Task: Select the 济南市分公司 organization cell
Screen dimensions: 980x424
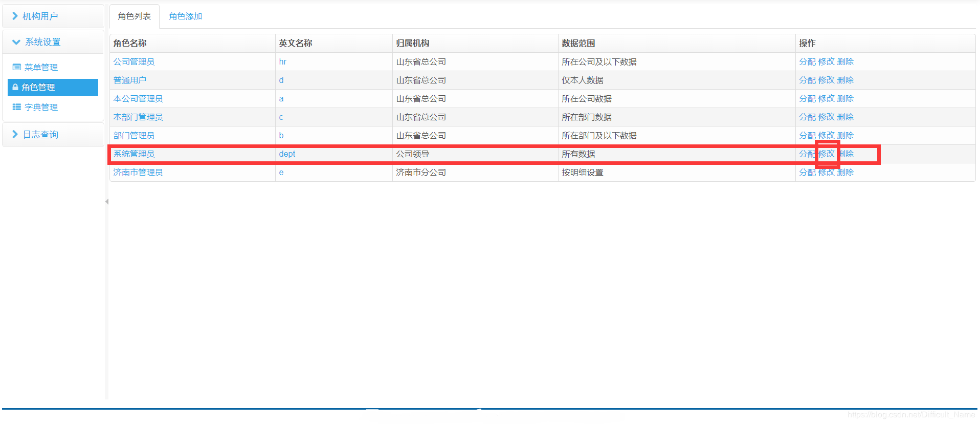Action: 475,172
